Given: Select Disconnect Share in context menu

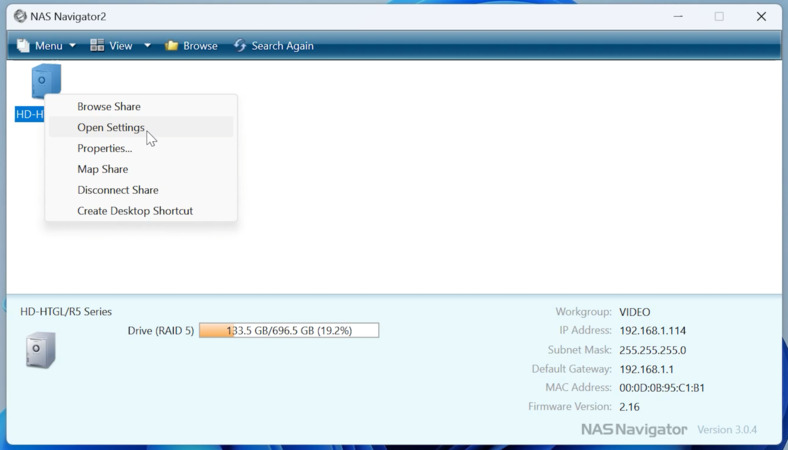Looking at the screenshot, I should (141, 190).
